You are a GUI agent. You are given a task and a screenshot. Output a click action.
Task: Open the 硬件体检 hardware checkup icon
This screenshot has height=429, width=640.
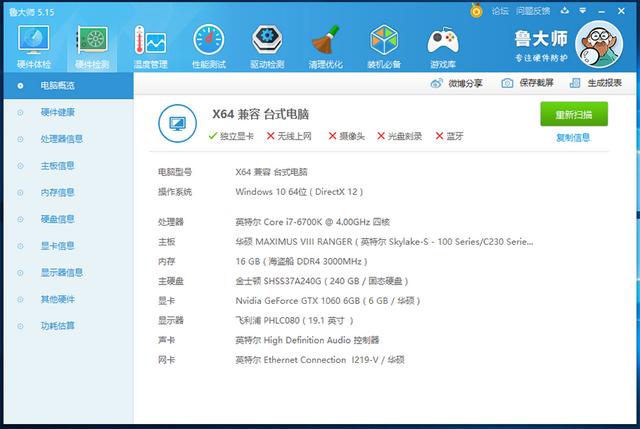coord(33,44)
